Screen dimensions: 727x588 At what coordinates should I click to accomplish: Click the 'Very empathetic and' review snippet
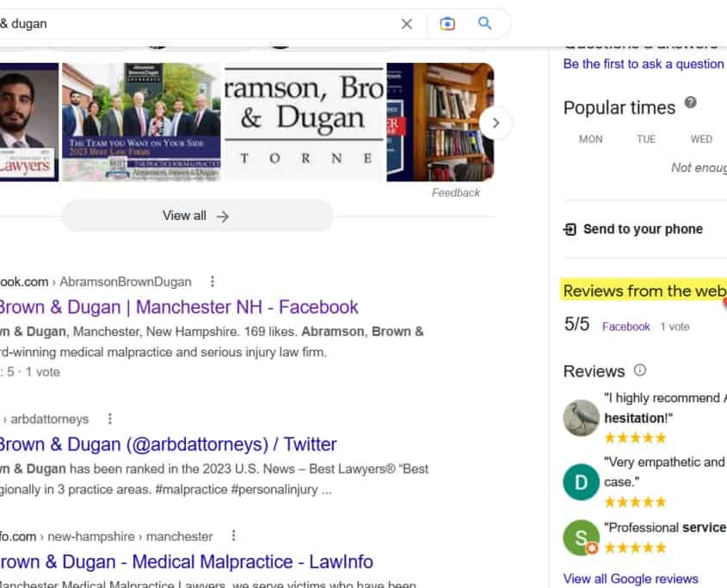[665, 472]
